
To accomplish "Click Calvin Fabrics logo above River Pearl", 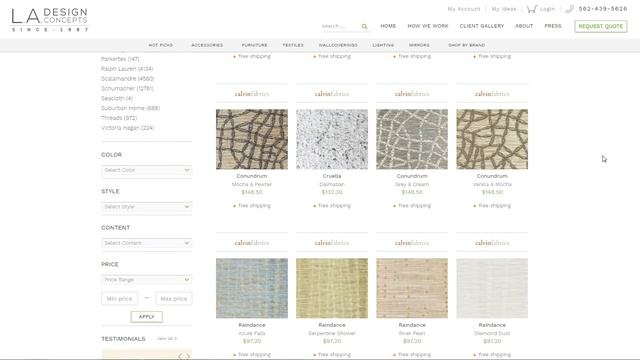I will click(x=412, y=243).
